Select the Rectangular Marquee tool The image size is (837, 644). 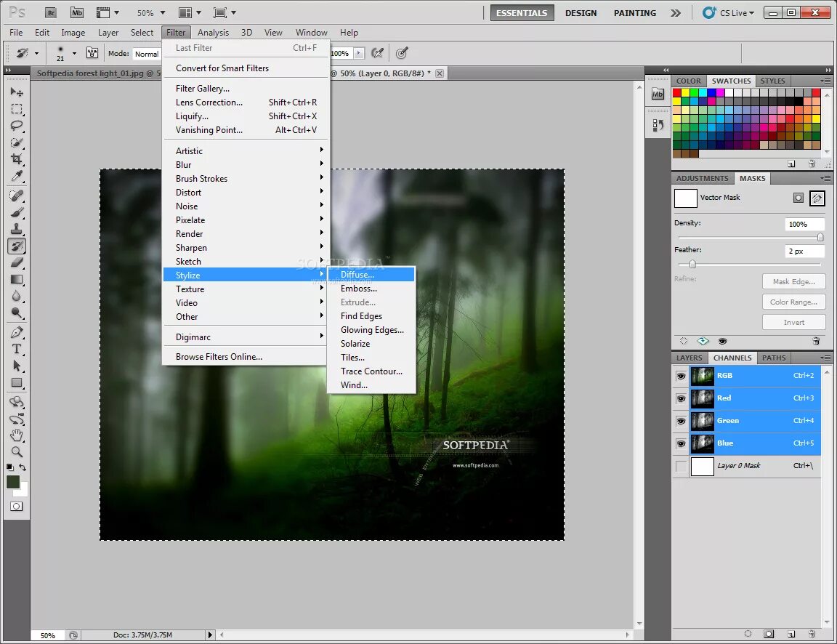pos(17,109)
